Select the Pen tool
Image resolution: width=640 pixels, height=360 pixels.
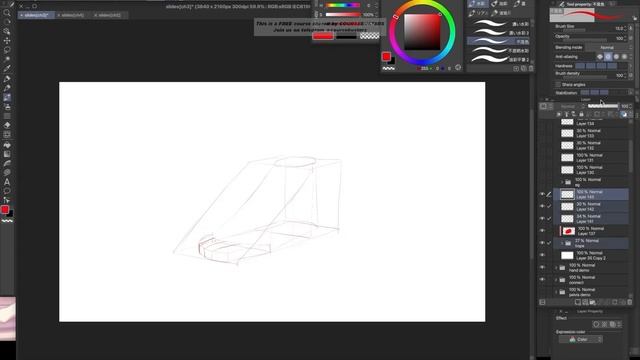[x=7, y=79]
